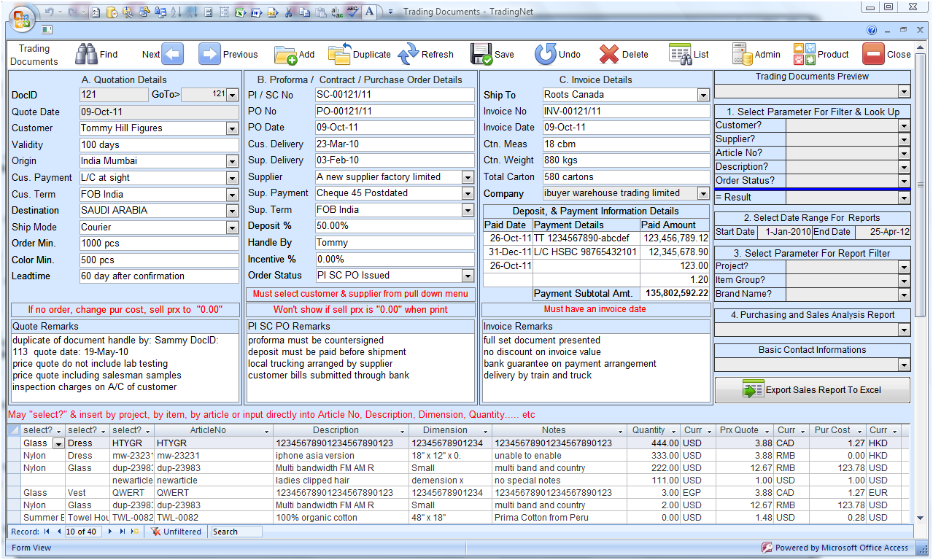This screenshot has height=560, width=933.
Task: Delete the current record
Action: point(609,54)
